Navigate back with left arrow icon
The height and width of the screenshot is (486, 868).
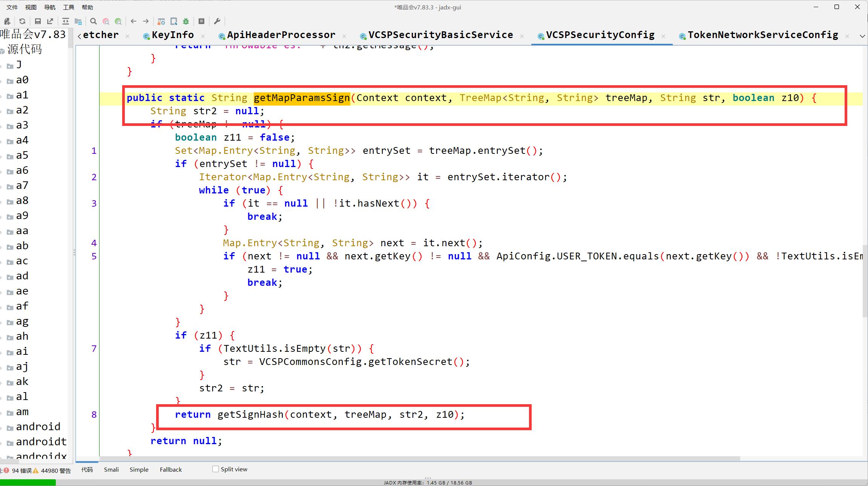coord(133,21)
